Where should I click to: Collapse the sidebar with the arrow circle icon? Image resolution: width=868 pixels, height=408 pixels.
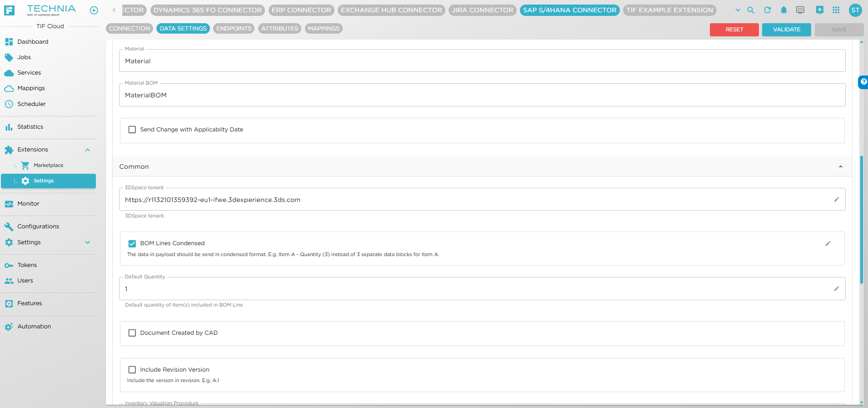point(94,10)
